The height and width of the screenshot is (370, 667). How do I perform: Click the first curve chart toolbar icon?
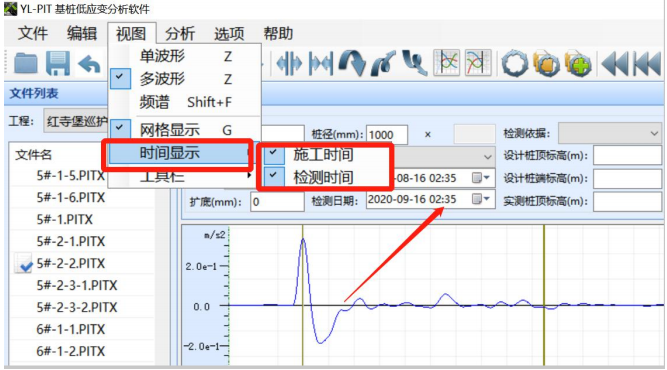(446, 63)
